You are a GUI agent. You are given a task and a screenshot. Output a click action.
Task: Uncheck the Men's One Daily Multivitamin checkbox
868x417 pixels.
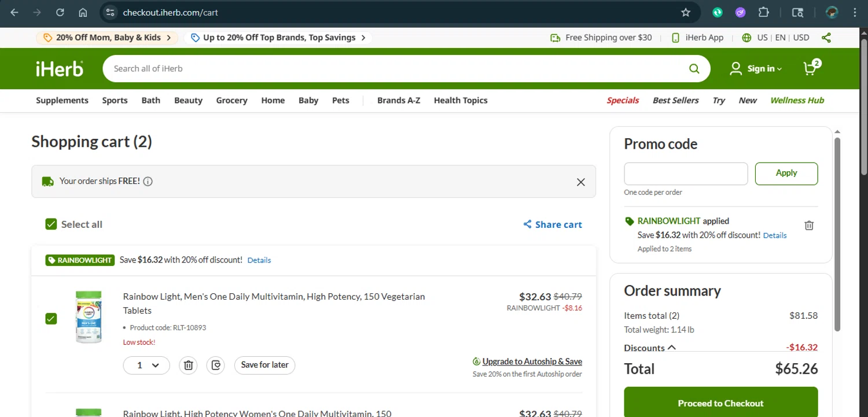point(51,319)
